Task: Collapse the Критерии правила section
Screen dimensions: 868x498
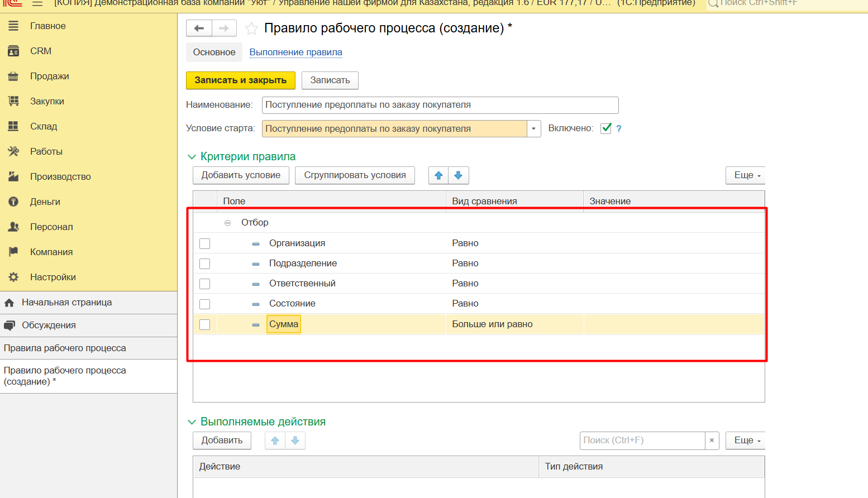Action: (x=192, y=157)
